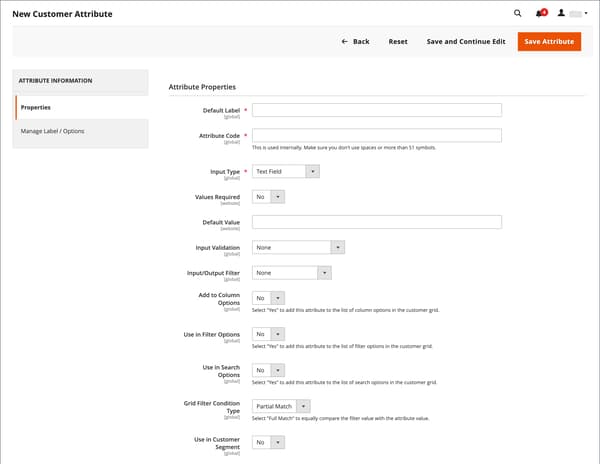
Task: Open the admin user account menu
Action: [572, 13]
